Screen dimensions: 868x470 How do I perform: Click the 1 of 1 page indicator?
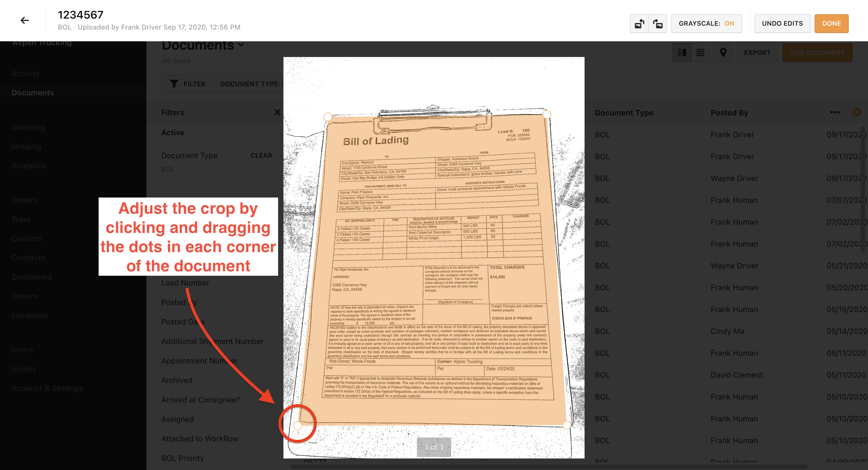[x=434, y=448]
